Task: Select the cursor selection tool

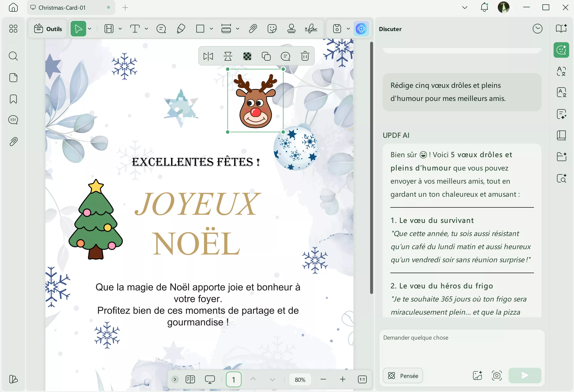Action: point(78,29)
